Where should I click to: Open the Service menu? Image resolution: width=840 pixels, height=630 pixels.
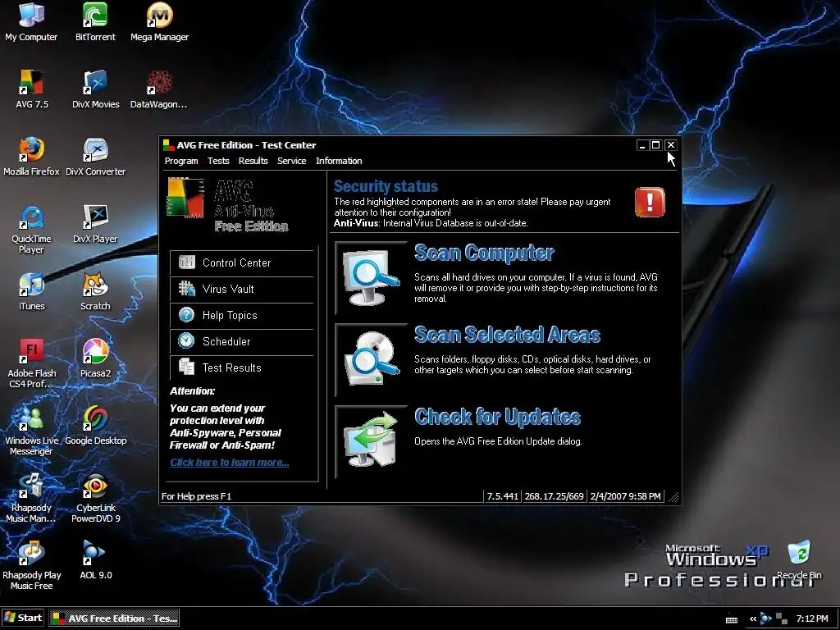[291, 161]
